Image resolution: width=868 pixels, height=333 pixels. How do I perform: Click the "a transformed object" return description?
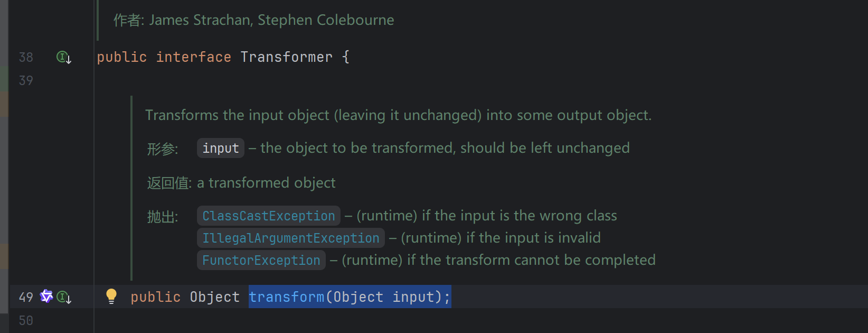(x=266, y=183)
